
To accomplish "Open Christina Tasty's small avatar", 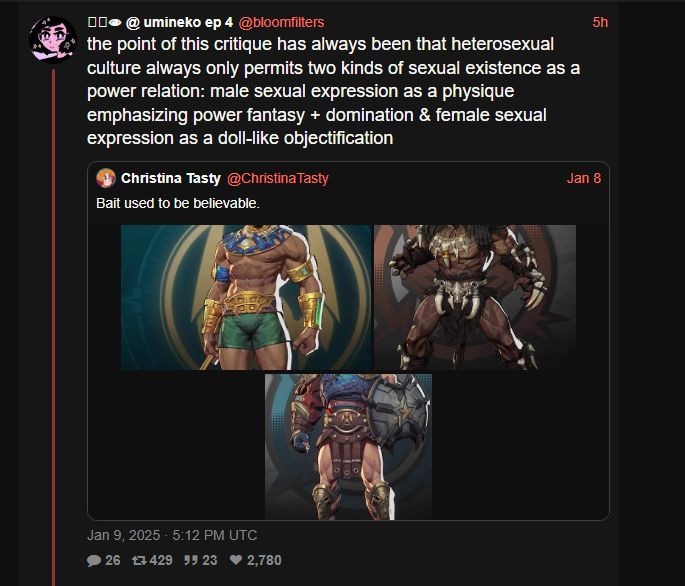I will point(106,178).
